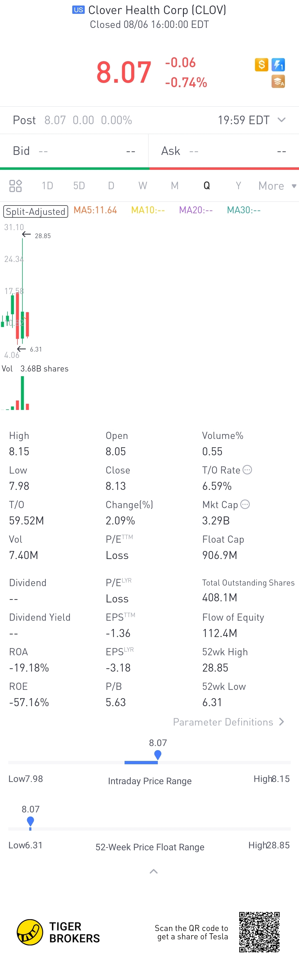Tap the brown stacked coins icon
299x980 pixels.
[278, 81]
